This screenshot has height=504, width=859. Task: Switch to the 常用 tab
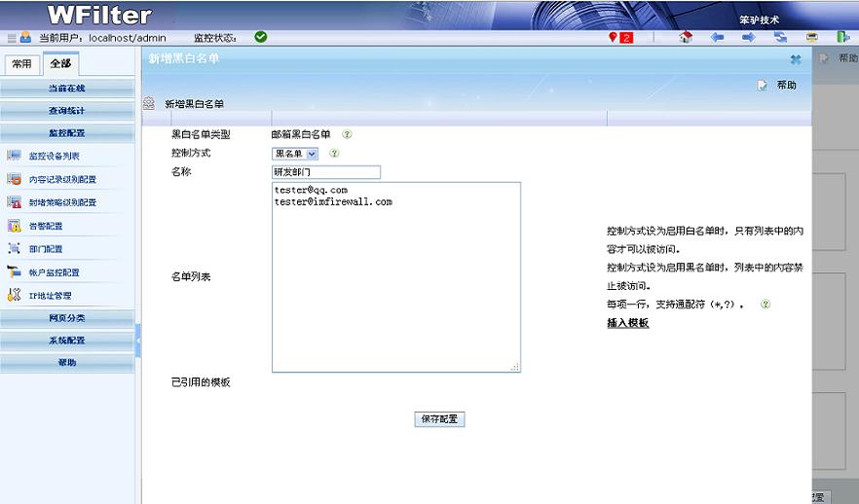coord(20,64)
